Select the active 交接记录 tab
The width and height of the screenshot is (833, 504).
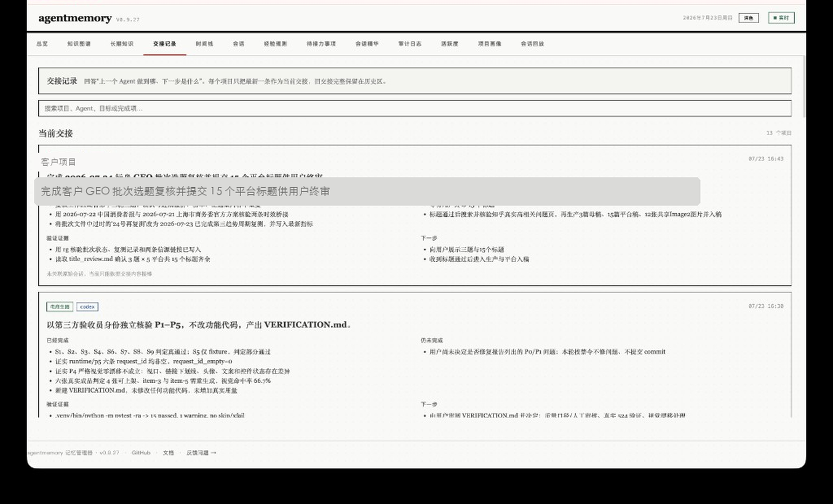coord(165,44)
